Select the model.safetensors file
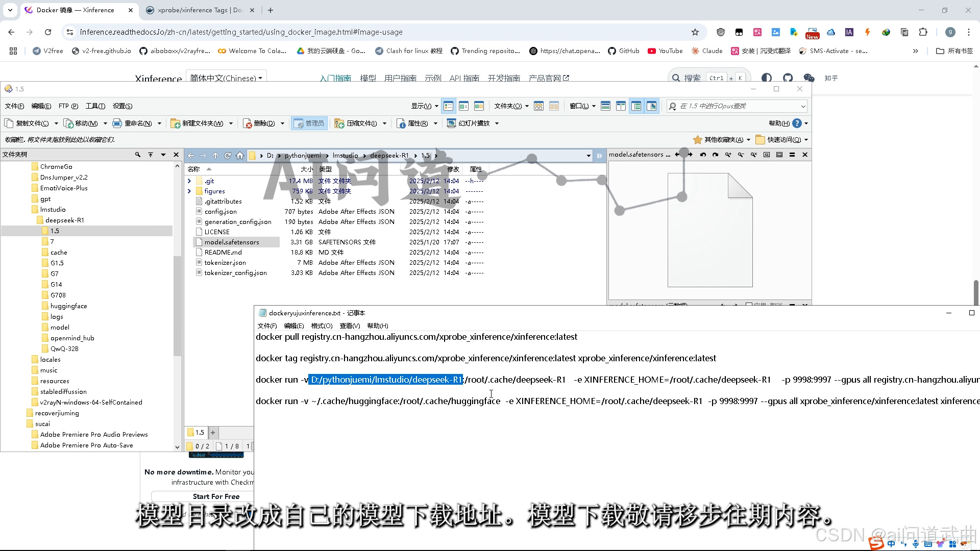Viewport: 980px width, 551px height. [x=232, y=242]
